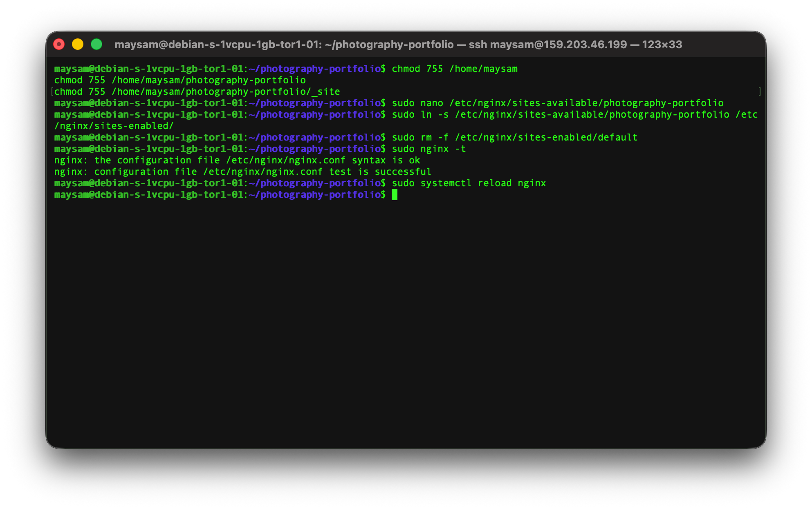Click the 'test is successful' output line
812x509 pixels.
[243, 172]
